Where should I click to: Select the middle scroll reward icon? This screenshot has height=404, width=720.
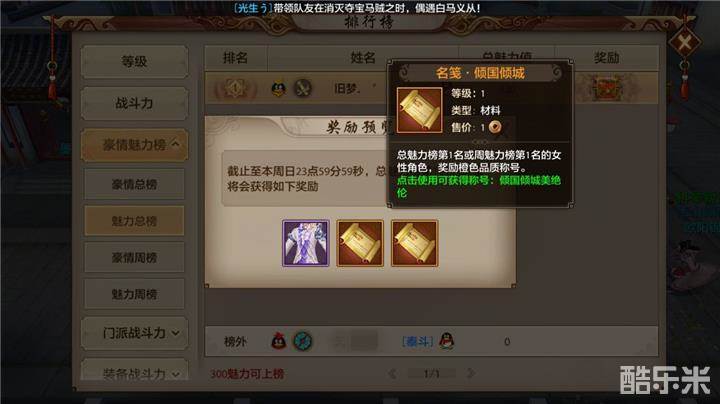point(360,243)
